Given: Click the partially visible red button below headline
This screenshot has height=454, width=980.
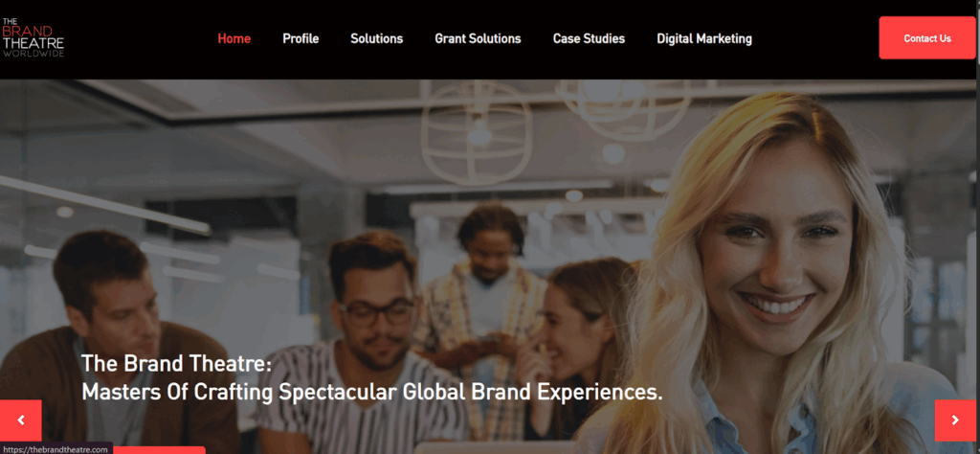Looking at the screenshot, I should [160, 449].
